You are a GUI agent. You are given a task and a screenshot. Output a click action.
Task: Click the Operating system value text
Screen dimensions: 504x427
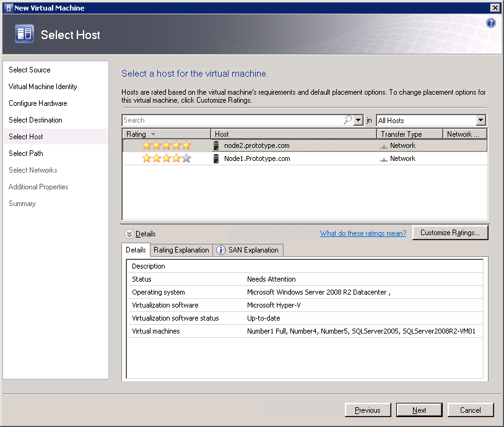(x=318, y=292)
